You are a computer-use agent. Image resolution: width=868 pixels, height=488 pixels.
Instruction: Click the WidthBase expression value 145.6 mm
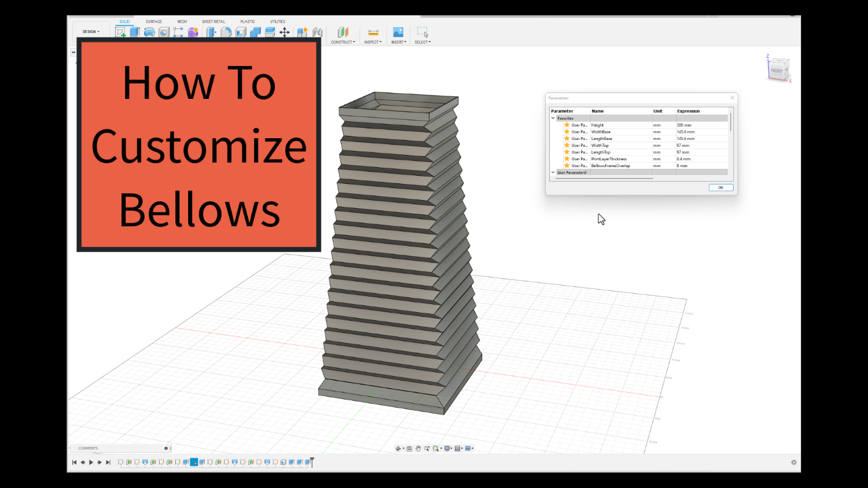coord(686,132)
